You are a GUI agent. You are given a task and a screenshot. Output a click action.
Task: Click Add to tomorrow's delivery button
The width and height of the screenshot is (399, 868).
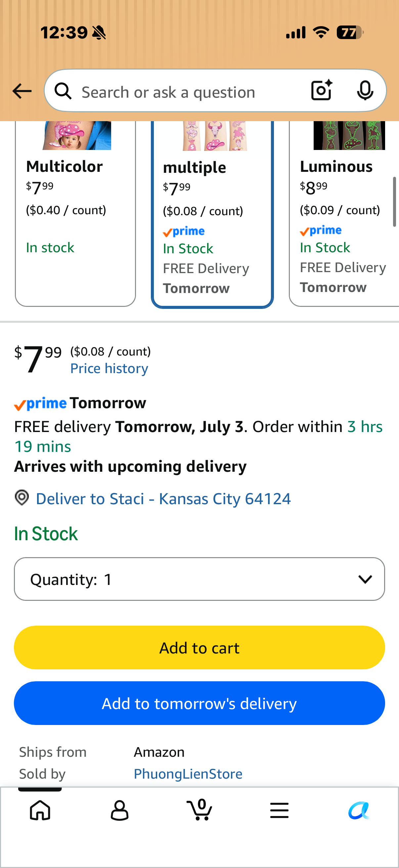199,703
